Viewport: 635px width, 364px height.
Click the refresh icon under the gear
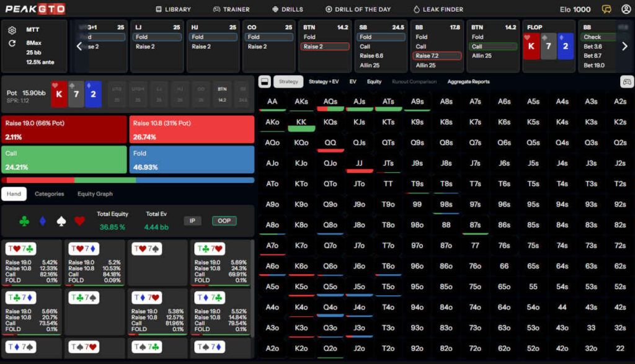[12, 43]
